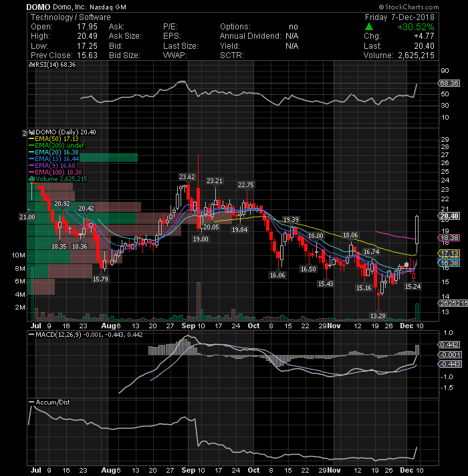Click the -0.443 MACD signal tag
The width and height of the screenshot is (468, 476).
click(x=451, y=364)
